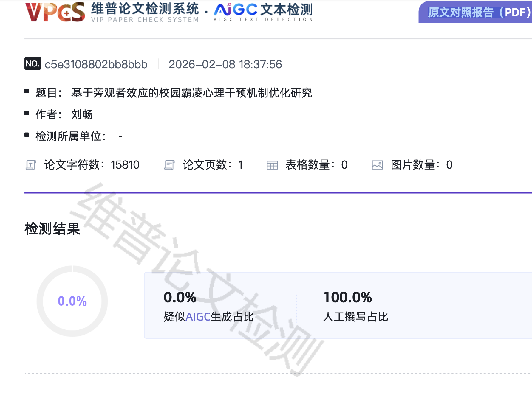Click the 0.0% donut chart
The width and height of the screenshot is (532, 398).
(72, 301)
